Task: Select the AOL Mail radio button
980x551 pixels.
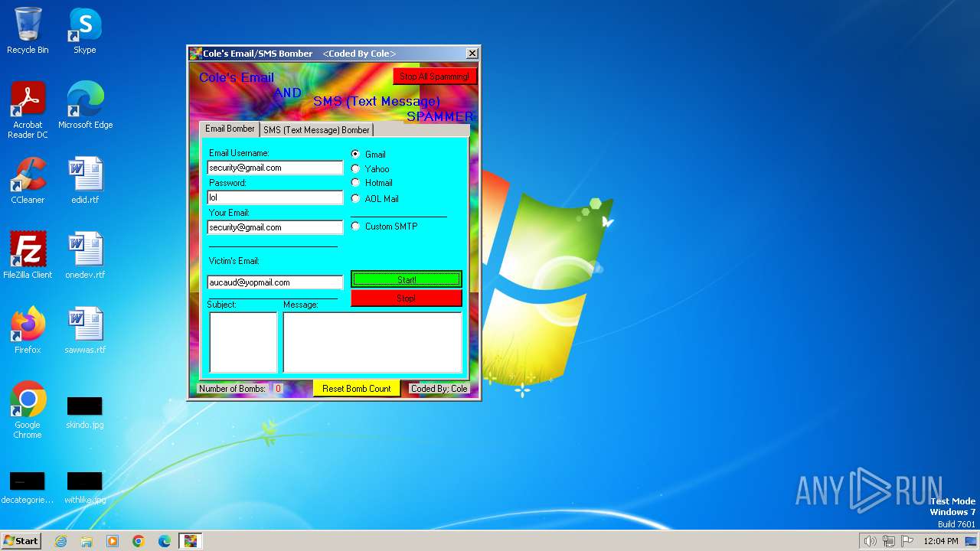Action: pyautogui.click(x=355, y=198)
